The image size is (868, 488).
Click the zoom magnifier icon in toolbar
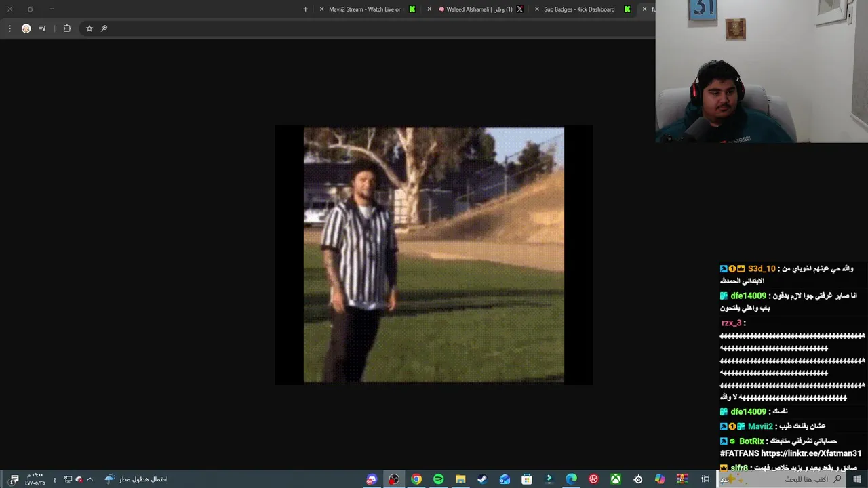[x=104, y=28]
